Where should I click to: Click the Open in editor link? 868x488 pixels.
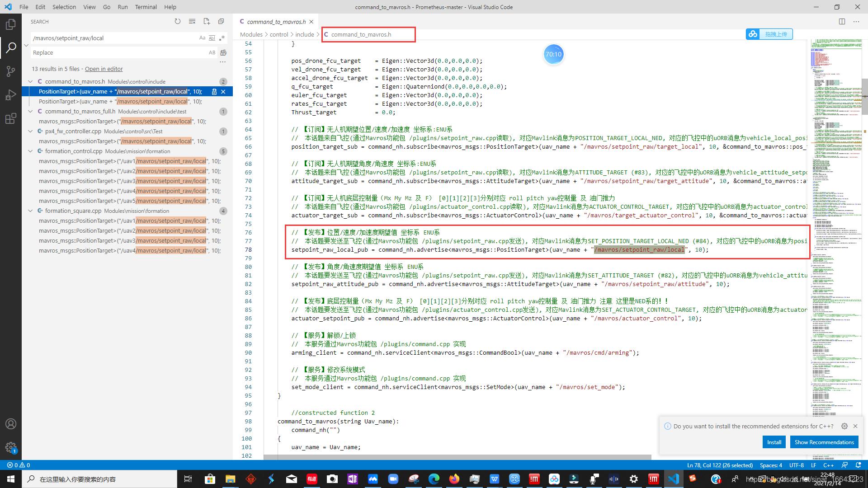[x=104, y=69]
